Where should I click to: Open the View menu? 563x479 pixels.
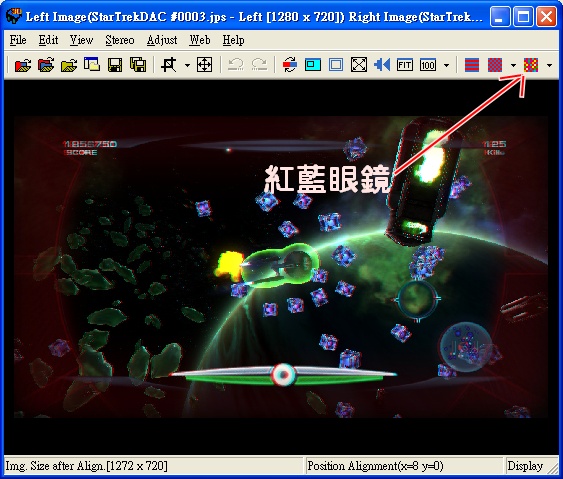tap(82, 40)
